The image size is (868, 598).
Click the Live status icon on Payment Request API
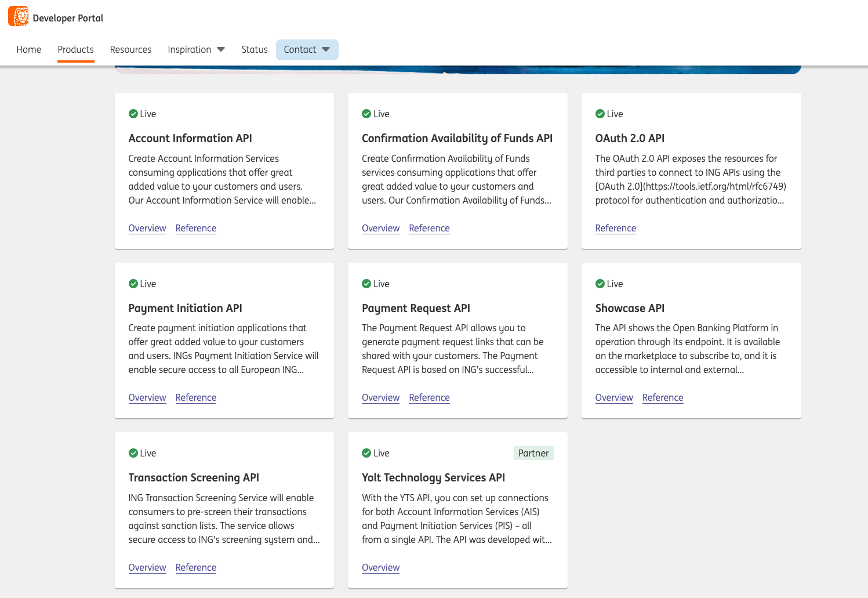[367, 284]
